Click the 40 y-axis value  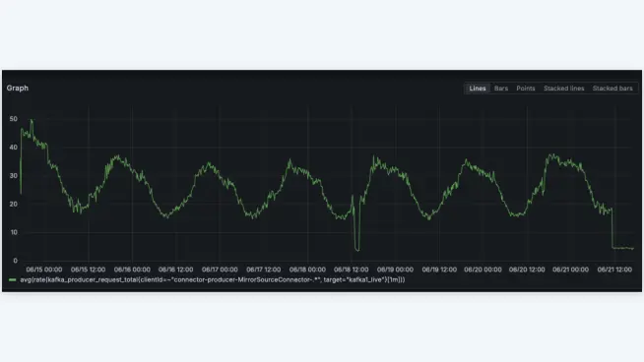coord(14,148)
